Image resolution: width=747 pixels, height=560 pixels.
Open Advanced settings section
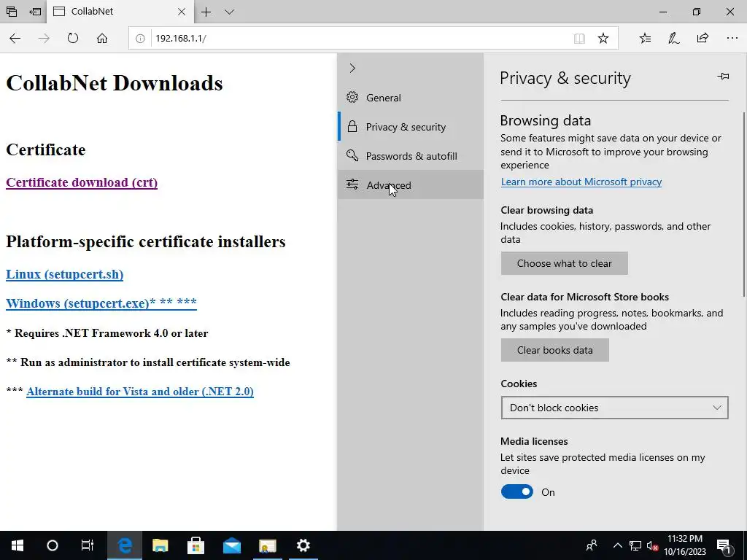click(x=410, y=184)
